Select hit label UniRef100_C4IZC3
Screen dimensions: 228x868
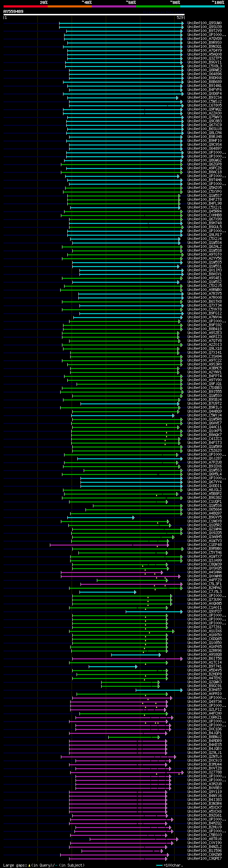point(204,439)
